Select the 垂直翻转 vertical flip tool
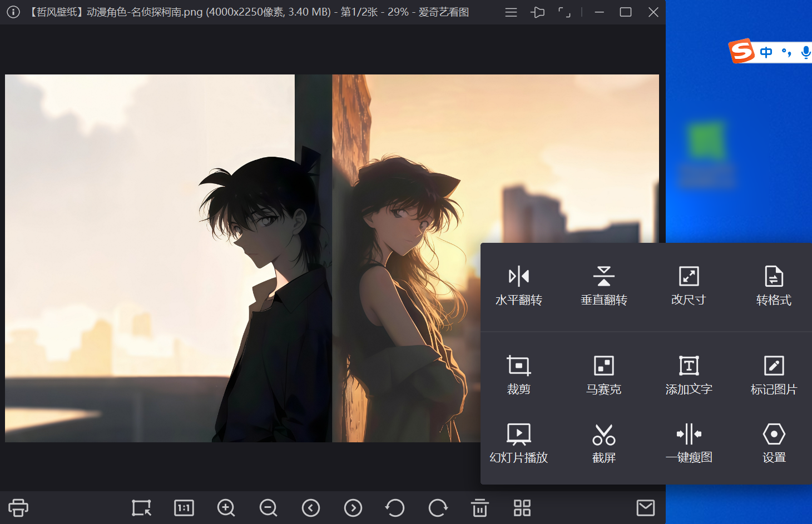 coord(604,286)
